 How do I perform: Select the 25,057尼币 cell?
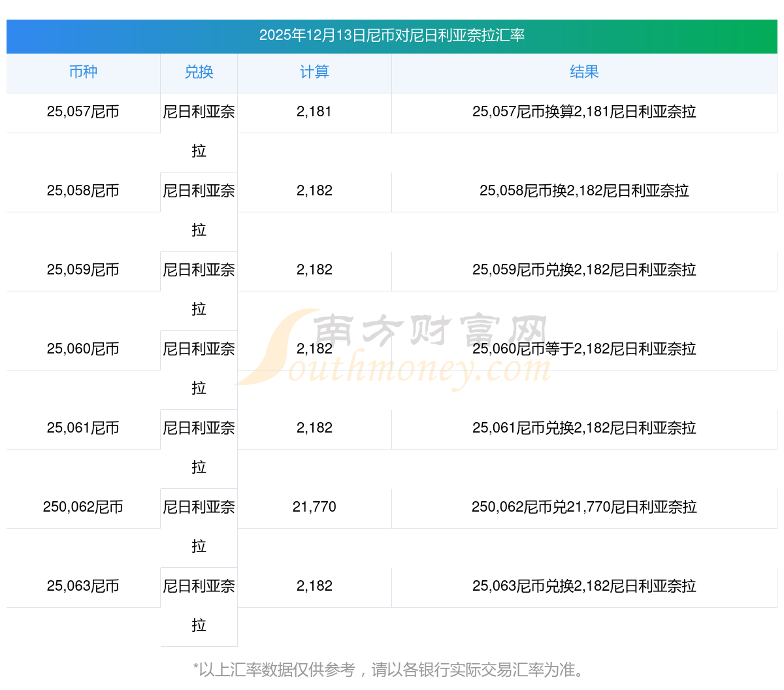point(83,112)
